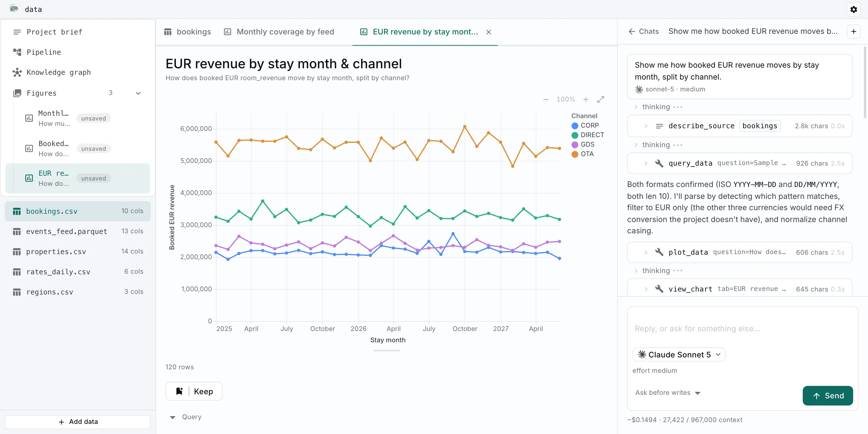Switch to the bookings tab

click(x=187, y=32)
